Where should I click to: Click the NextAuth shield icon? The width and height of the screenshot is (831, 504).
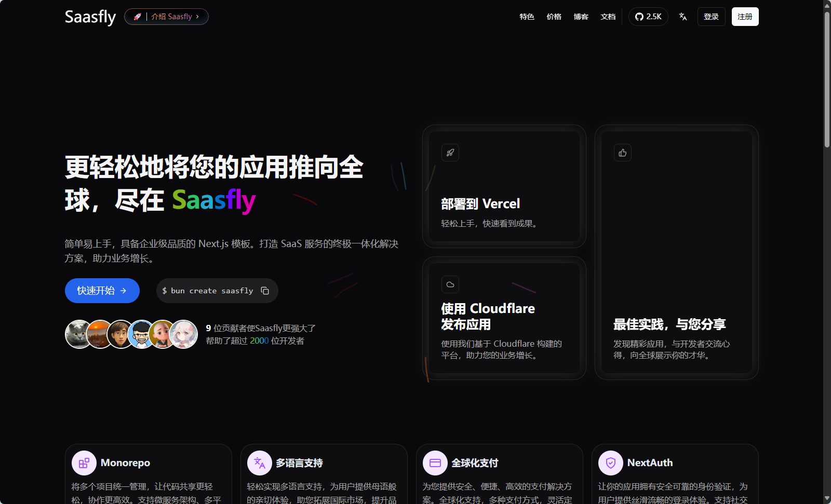[x=611, y=463]
